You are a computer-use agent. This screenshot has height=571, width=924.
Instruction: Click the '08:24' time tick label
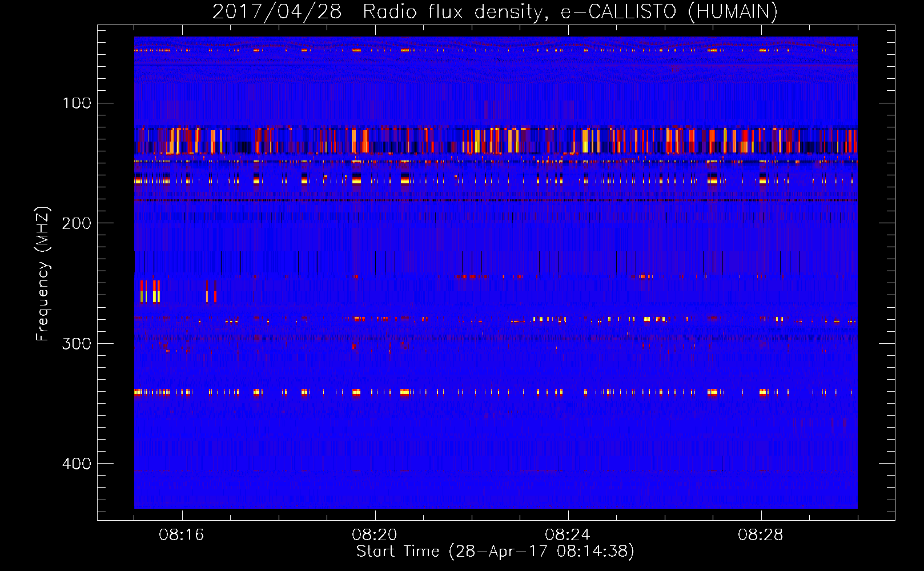point(567,535)
